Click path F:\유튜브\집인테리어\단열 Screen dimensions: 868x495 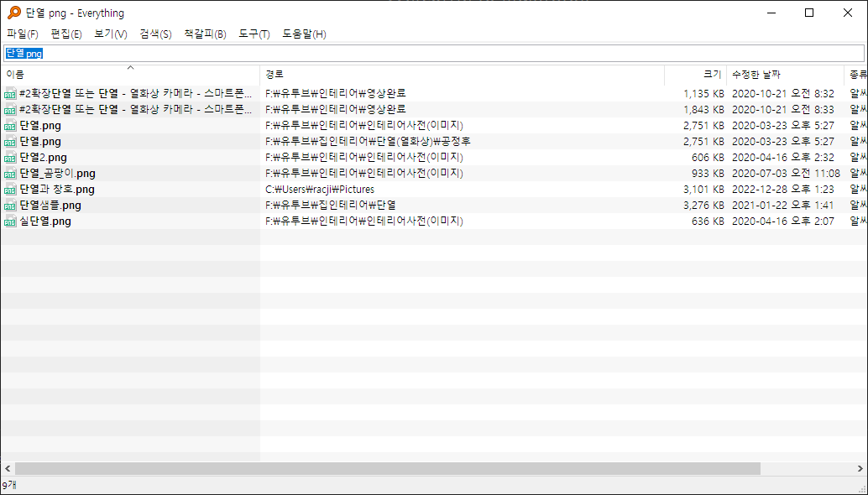(x=331, y=206)
